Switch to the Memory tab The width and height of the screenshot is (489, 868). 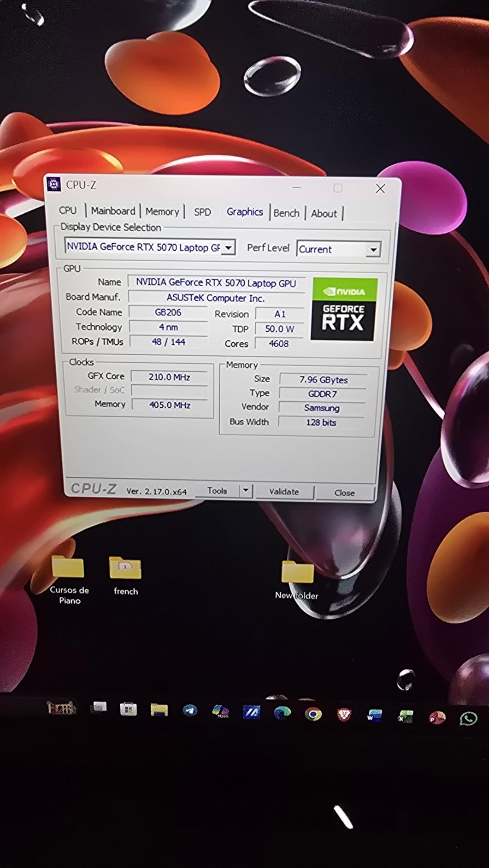(162, 211)
